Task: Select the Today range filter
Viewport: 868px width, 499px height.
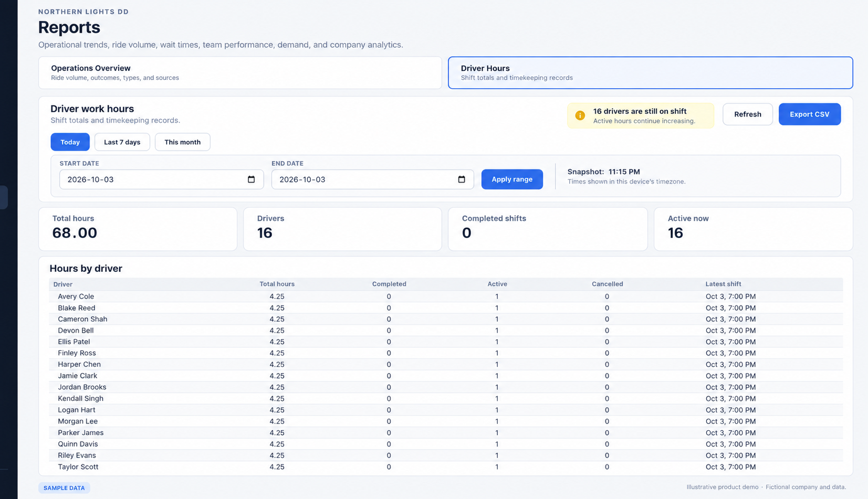Action: point(70,142)
